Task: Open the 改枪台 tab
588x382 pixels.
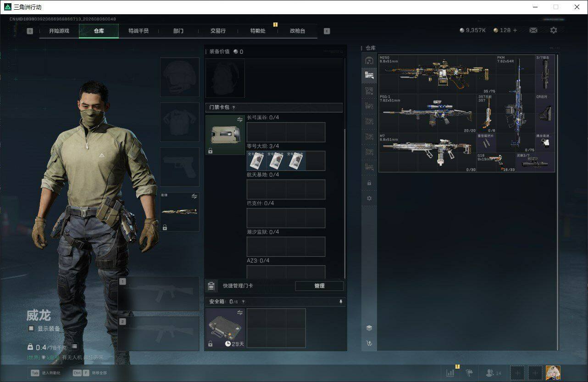Action: (297, 31)
